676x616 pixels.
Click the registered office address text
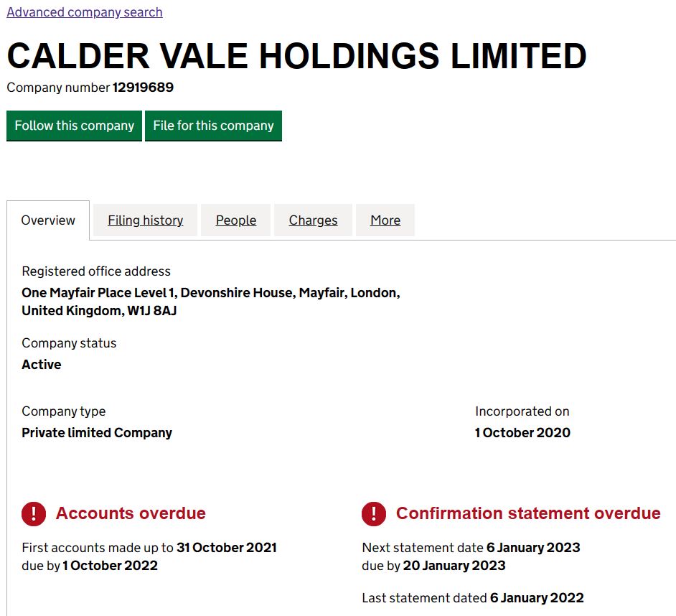click(x=211, y=302)
